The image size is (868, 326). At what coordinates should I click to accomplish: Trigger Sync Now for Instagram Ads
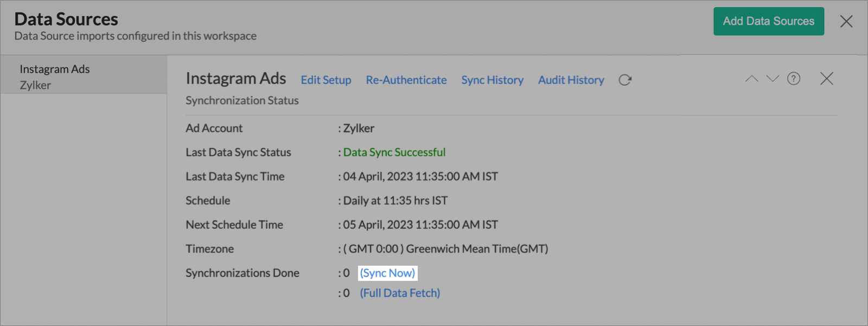pyautogui.click(x=387, y=273)
